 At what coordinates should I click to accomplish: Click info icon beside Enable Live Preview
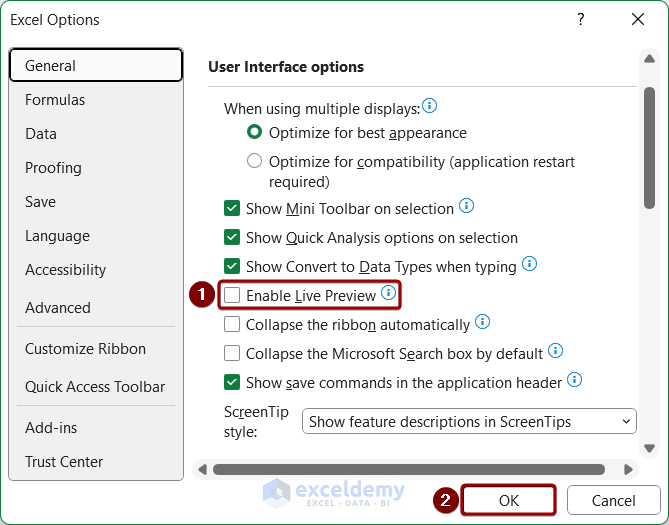click(388, 292)
